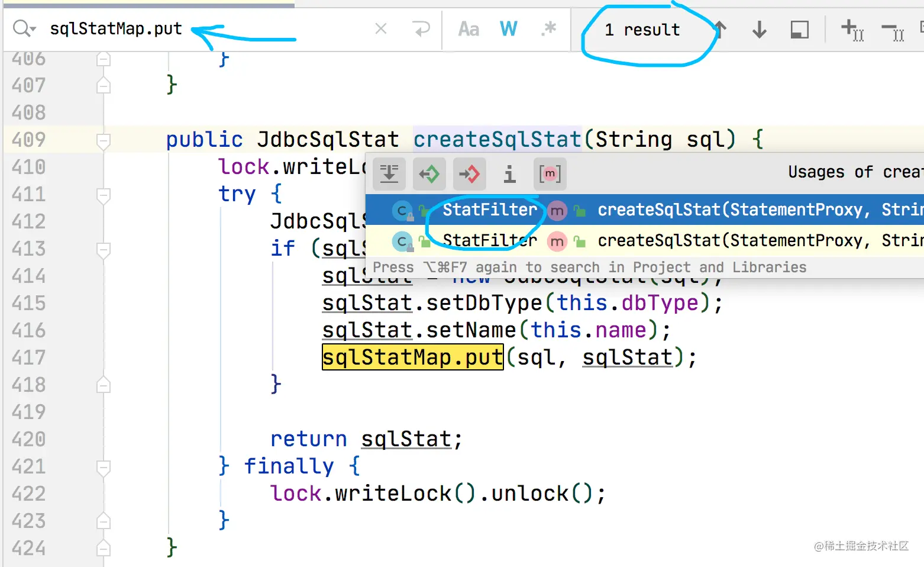The image size is (924, 567).
Task: Click JdbcSqlStat return type on line 409
Action: pos(328,140)
